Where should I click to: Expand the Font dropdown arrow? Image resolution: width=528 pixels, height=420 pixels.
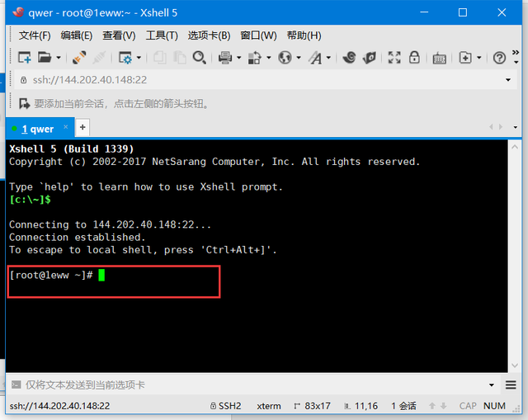[x=328, y=58]
